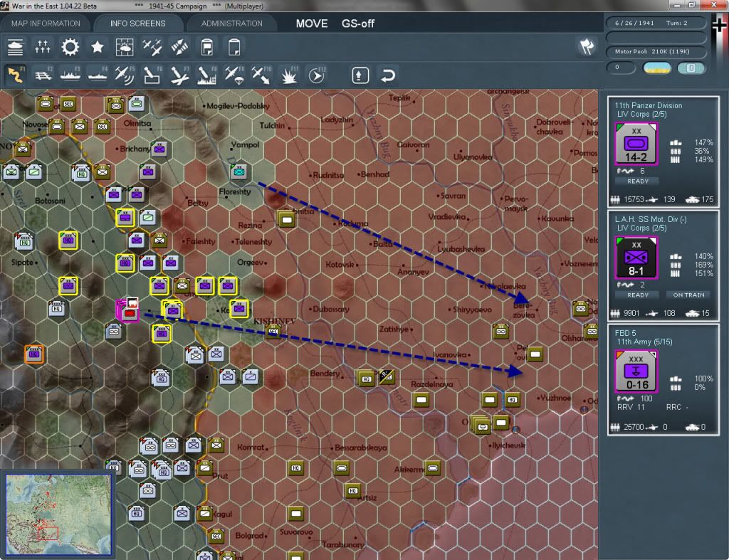
Task: Select F8 bomb city mode
Action: point(207,75)
